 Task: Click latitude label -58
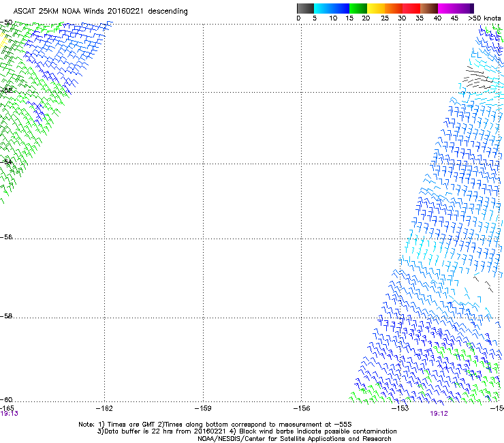pyautogui.click(x=6, y=316)
